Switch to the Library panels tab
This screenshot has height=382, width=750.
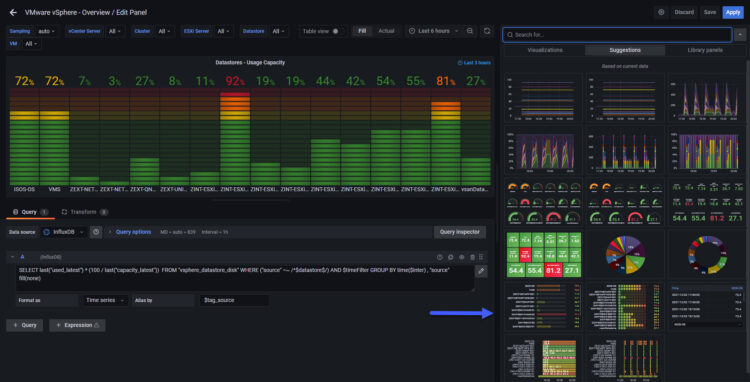705,50
